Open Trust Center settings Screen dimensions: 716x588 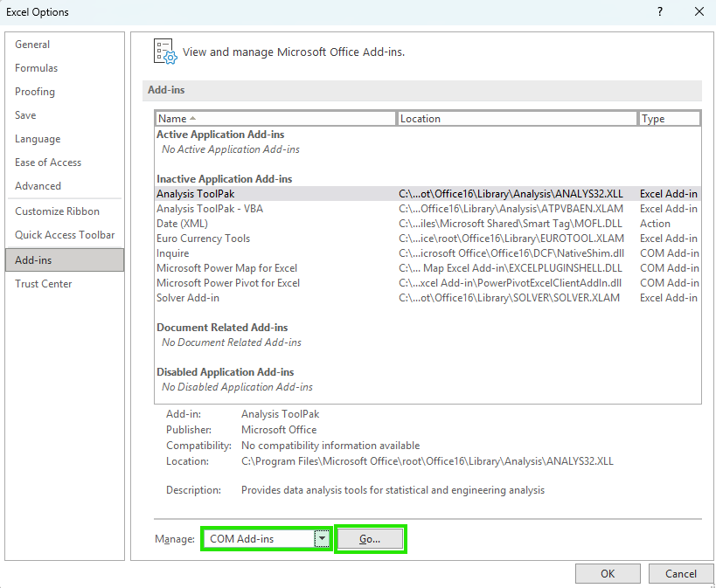pos(44,283)
